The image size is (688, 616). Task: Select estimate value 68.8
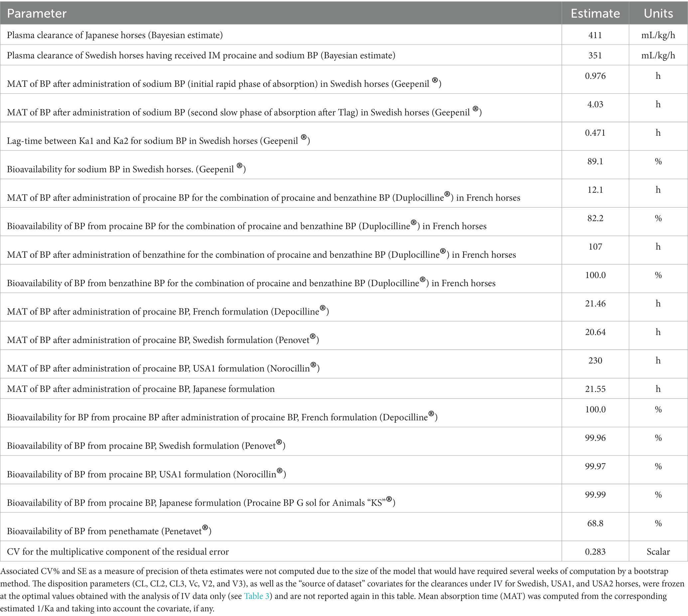[595, 523]
